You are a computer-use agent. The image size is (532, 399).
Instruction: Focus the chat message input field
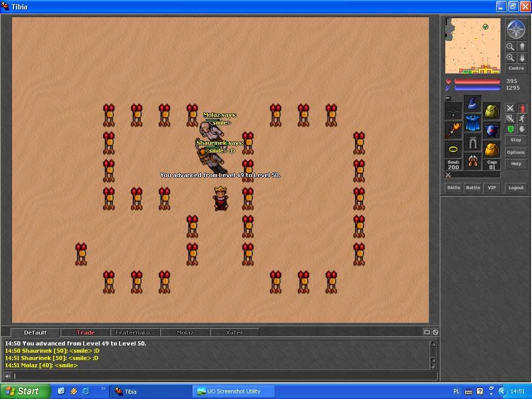[225, 376]
